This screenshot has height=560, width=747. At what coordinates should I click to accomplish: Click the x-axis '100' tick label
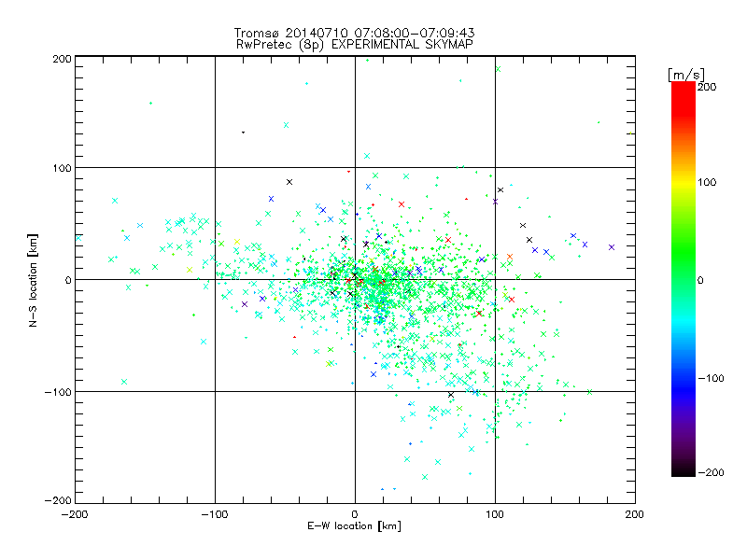[495, 514]
